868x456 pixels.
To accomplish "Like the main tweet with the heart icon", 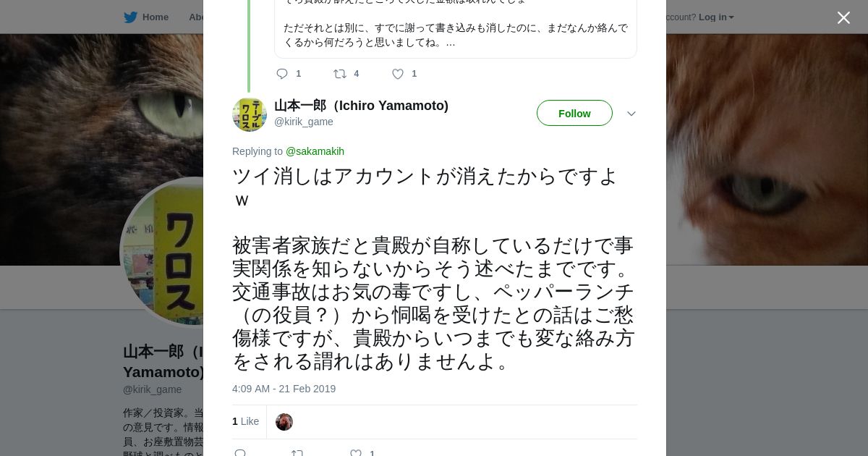I will coord(356,453).
